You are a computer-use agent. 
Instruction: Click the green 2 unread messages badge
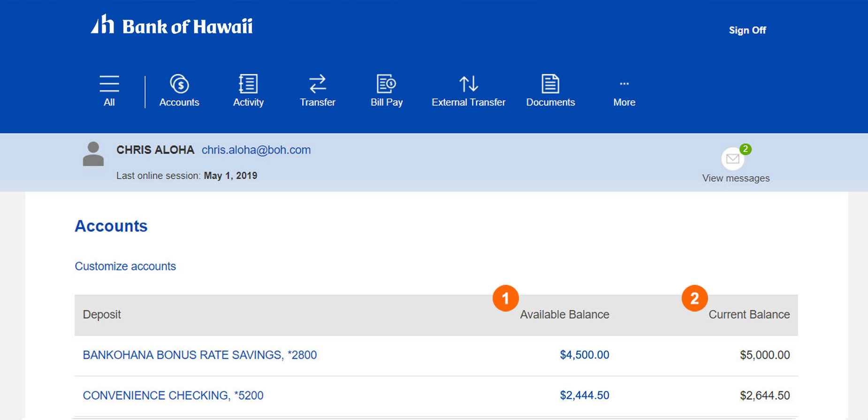click(x=746, y=149)
